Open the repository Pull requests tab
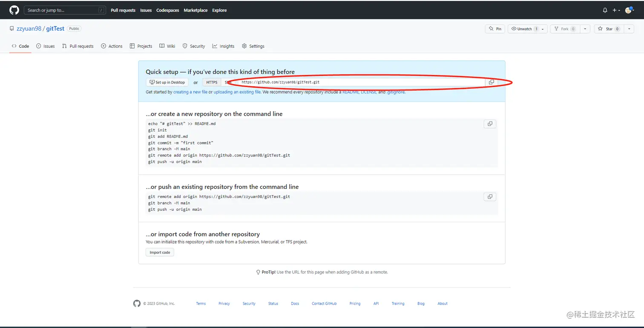This screenshot has width=644, height=328. pyautogui.click(x=78, y=46)
